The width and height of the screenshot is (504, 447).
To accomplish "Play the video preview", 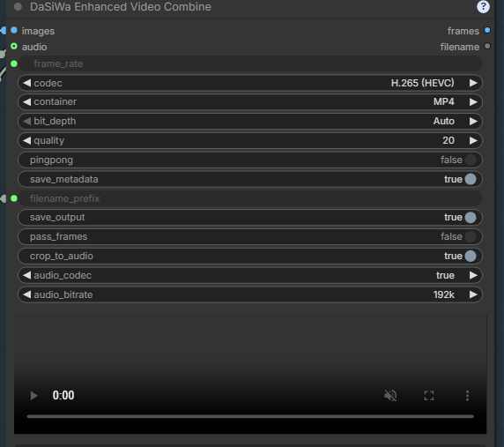I will (x=33, y=395).
